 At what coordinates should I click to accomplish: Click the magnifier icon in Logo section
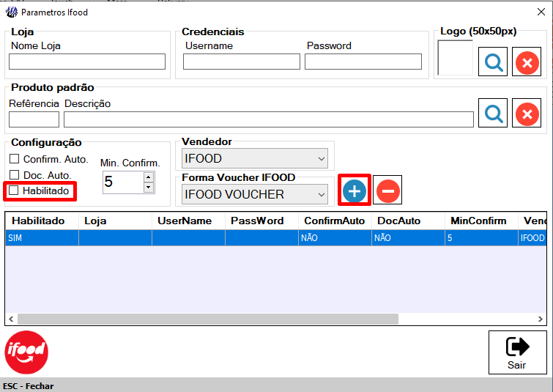click(493, 62)
